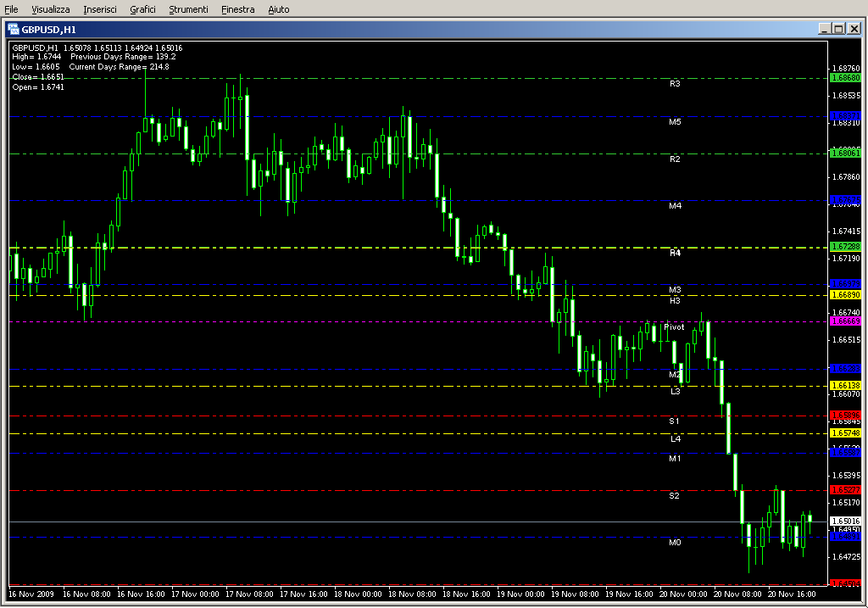The width and height of the screenshot is (868, 608).
Task: Select the M3 level label
Action: coord(675,290)
